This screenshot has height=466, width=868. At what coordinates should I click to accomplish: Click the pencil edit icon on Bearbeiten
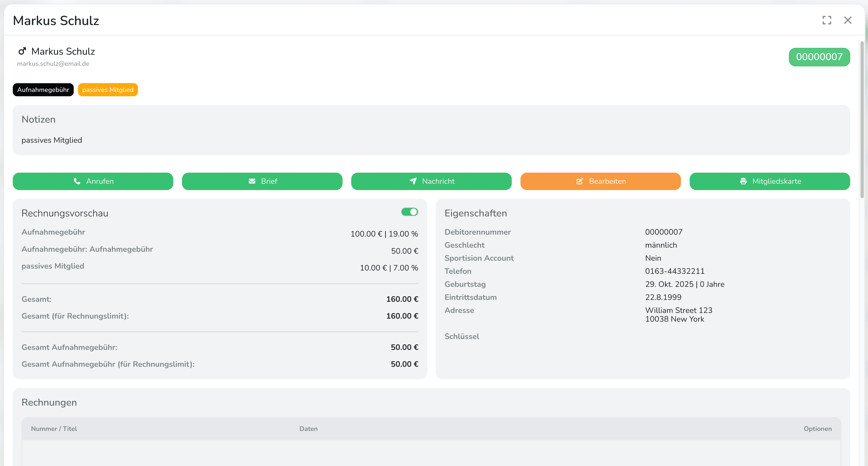[580, 181]
